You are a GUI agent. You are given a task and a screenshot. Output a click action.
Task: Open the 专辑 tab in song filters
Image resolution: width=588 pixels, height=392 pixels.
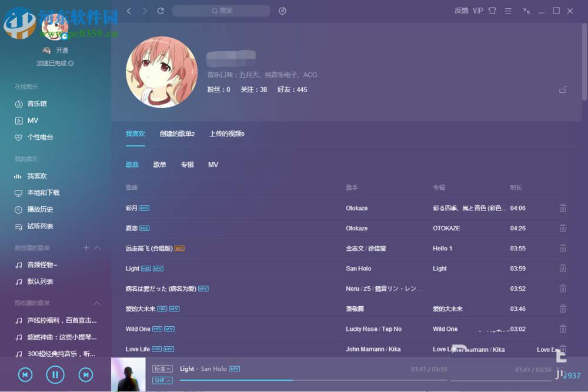pos(186,165)
